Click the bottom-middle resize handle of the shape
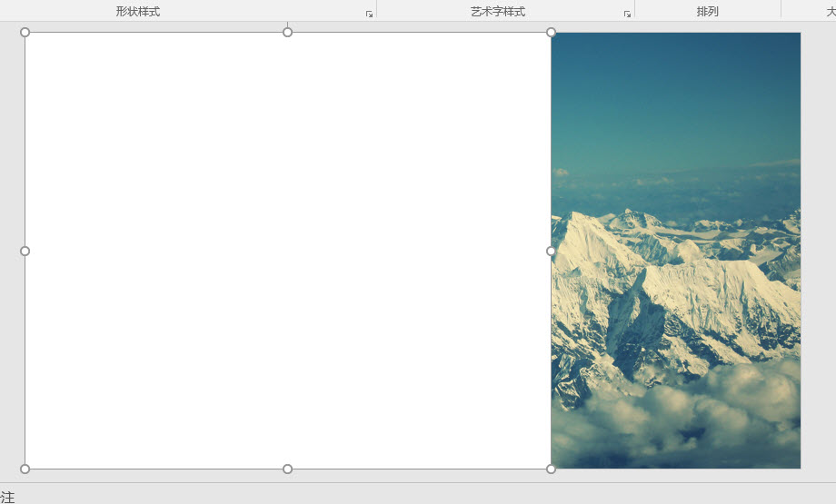This screenshot has width=836, height=504. point(287,469)
